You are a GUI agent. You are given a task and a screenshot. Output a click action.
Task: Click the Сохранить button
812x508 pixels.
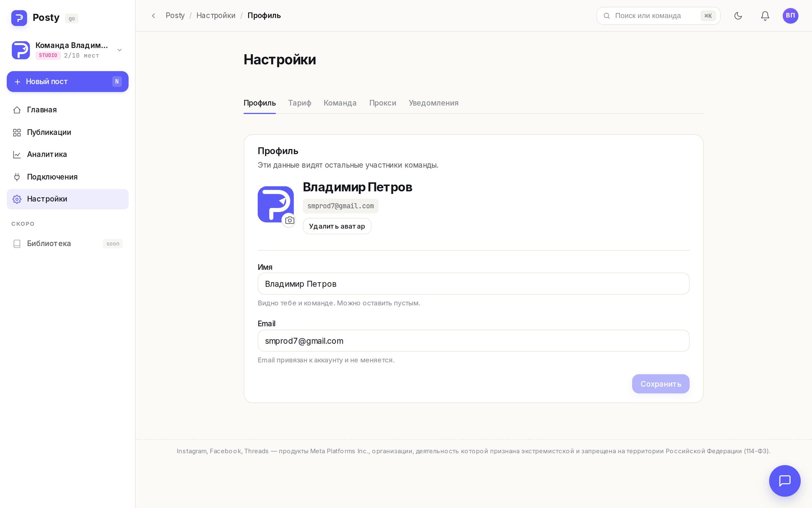(661, 384)
